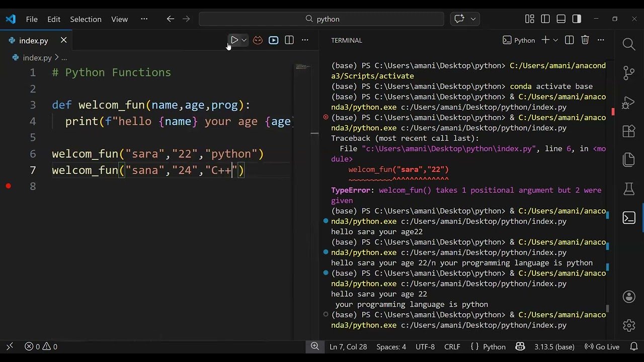Viewport: 644px width, 362px height.
Task: Select interpreter 3.13.5 (base)
Action: [554, 347]
